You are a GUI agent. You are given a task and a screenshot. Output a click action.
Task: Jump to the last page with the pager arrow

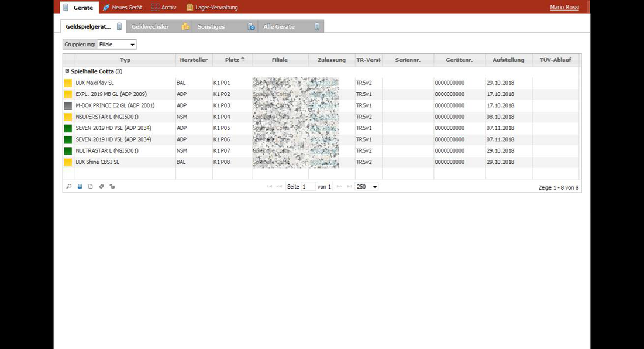[x=349, y=187]
